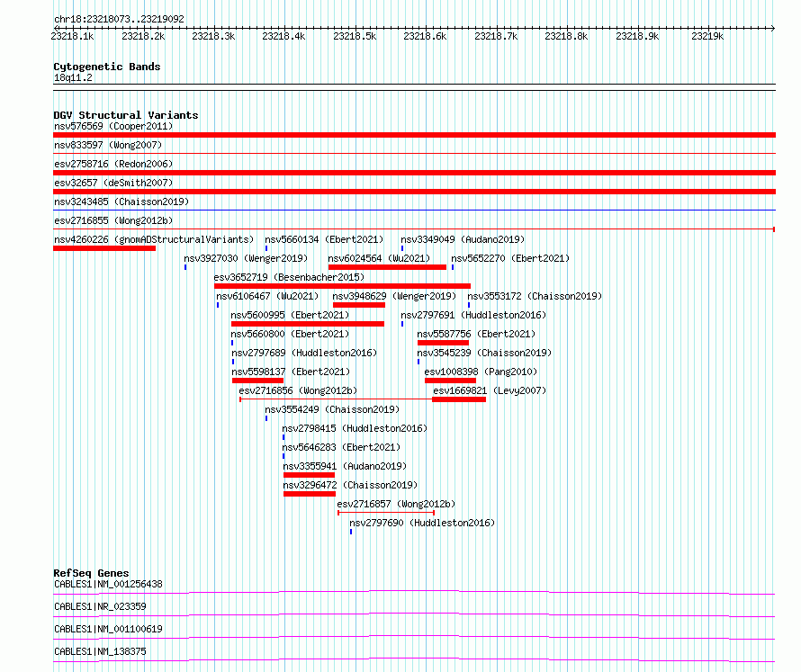Select the nsv4260226 gnomAD structural variant label
801x672 pixels.
point(154,239)
